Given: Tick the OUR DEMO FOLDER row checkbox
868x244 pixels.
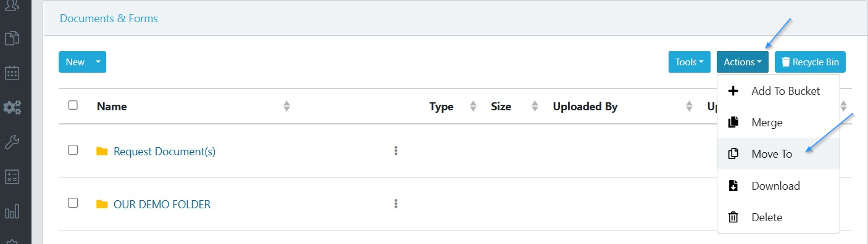Looking at the screenshot, I should [73, 203].
